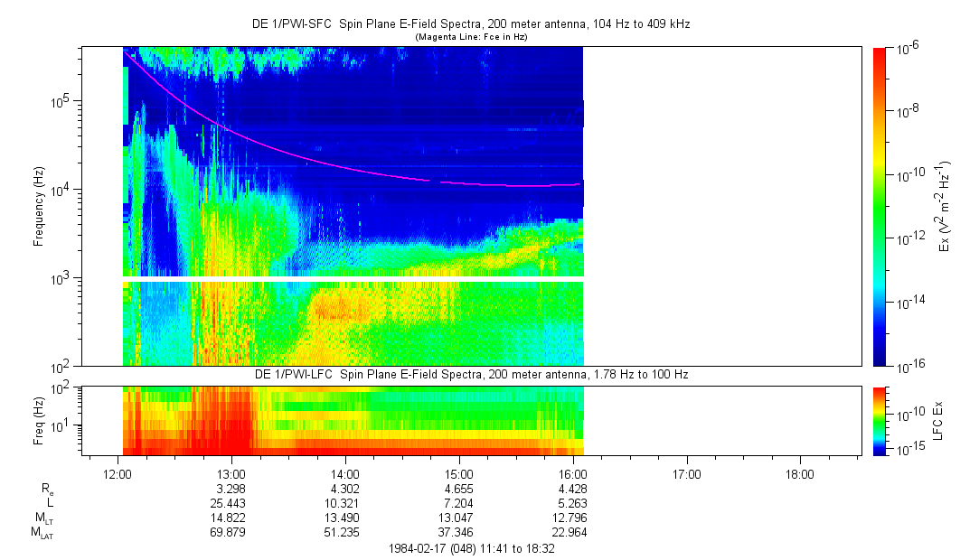
Task: Click the Frequency (Hz) y-axis label
Action: (39, 207)
